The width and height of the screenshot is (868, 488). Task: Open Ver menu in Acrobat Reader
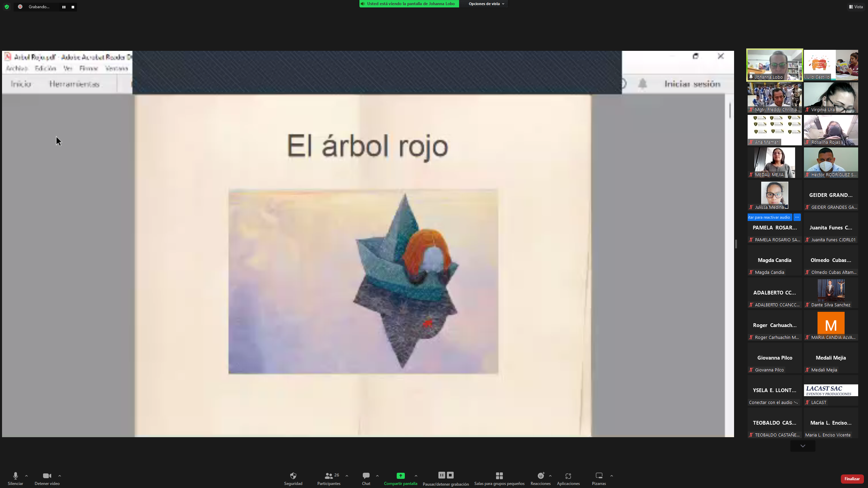[x=68, y=68]
